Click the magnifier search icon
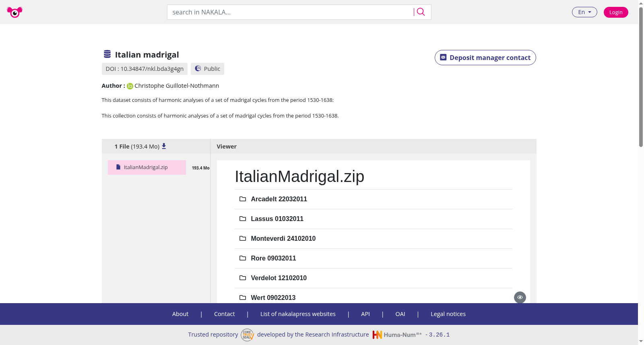This screenshot has width=644, height=345. click(421, 12)
